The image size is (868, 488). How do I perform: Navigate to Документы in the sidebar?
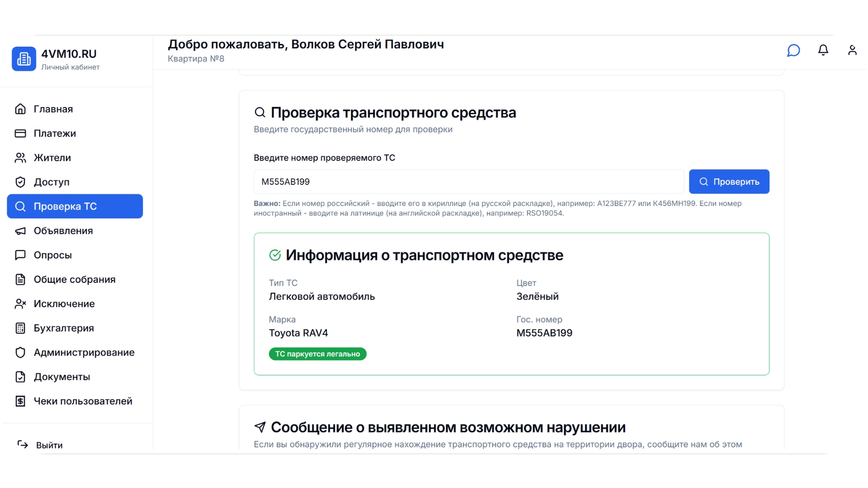tap(62, 376)
